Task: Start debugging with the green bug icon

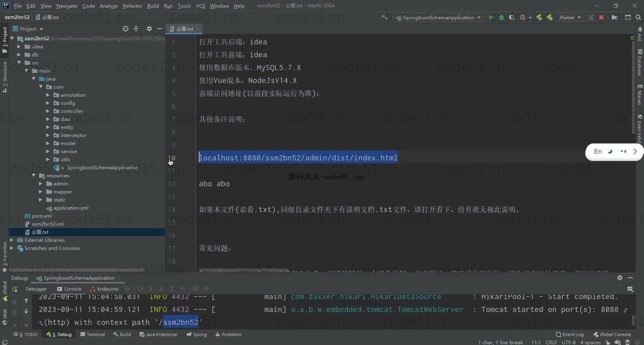Action: point(501,17)
